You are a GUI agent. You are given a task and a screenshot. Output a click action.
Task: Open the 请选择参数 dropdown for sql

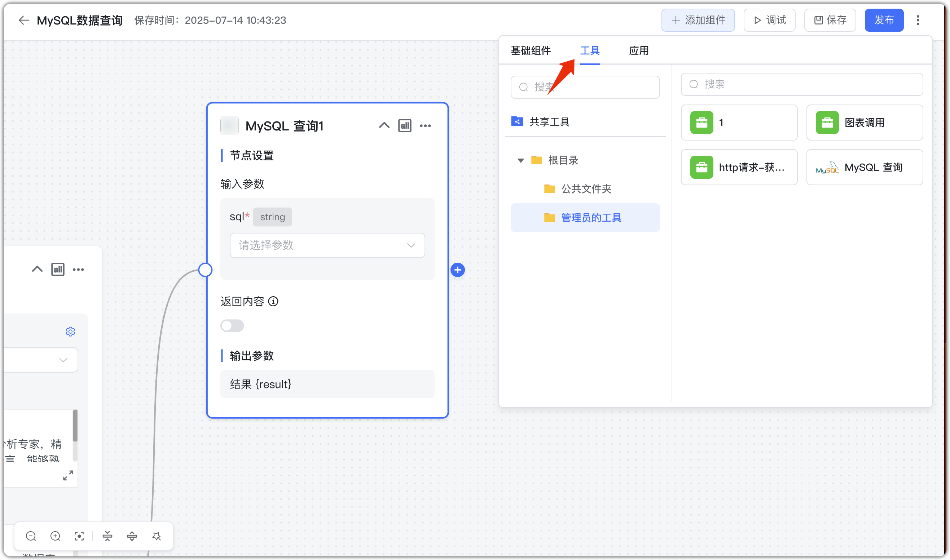pyautogui.click(x=327, y=245)
